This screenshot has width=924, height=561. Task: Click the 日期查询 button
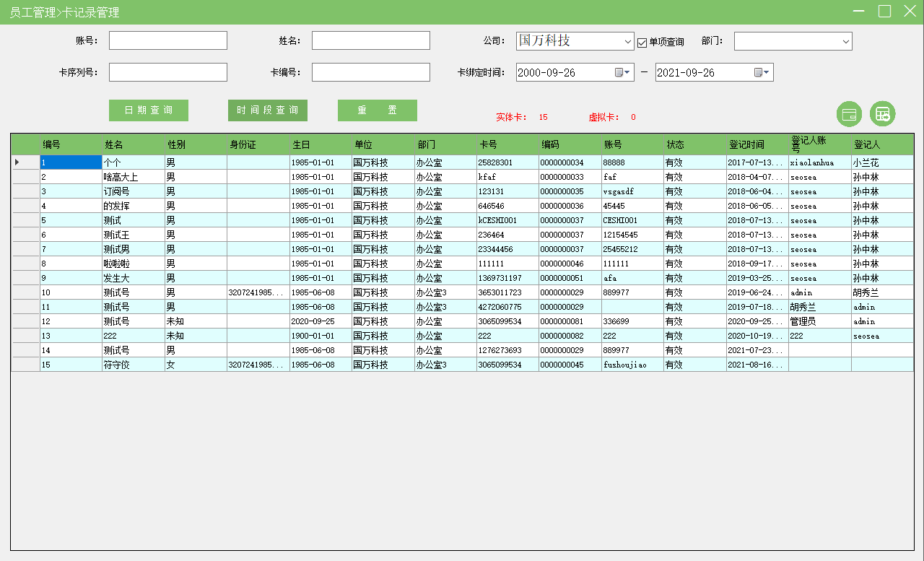149,110
